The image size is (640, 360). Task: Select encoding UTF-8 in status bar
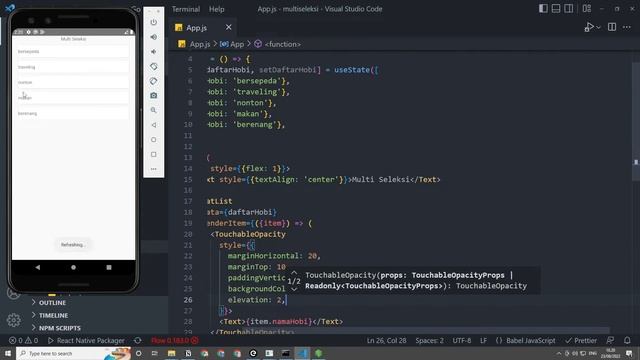pos(462,340)
